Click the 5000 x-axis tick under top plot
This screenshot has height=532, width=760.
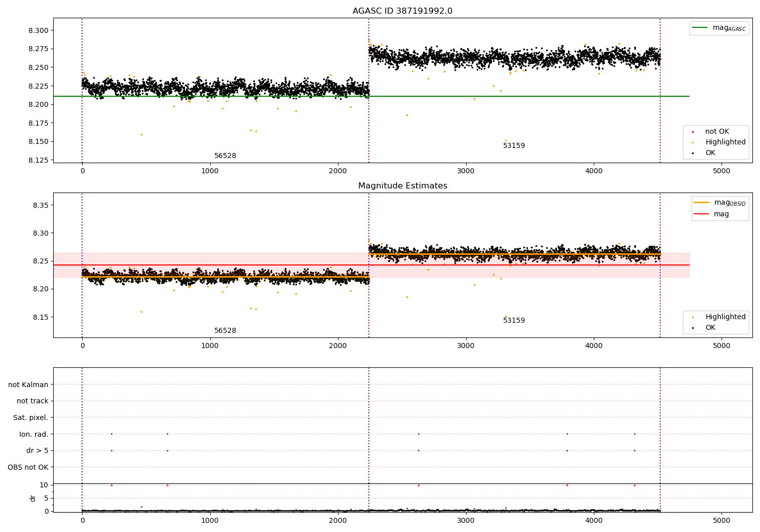click(x=721, y=171)
